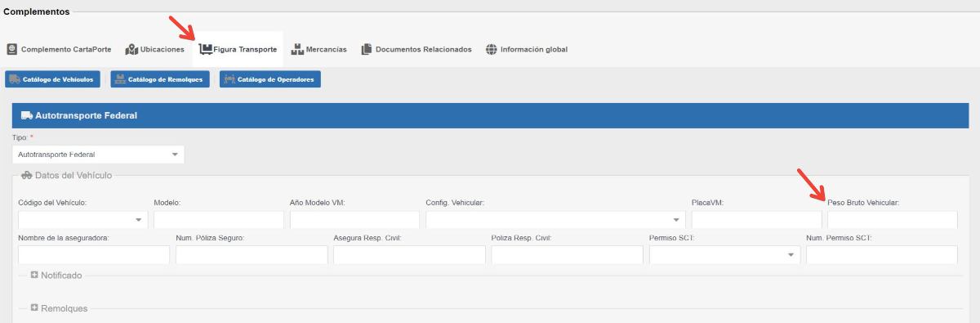The height and width of the screenshot is (323, 980).
Task: Open the Permiso SCT dropdown
Action: pos(724,255)
